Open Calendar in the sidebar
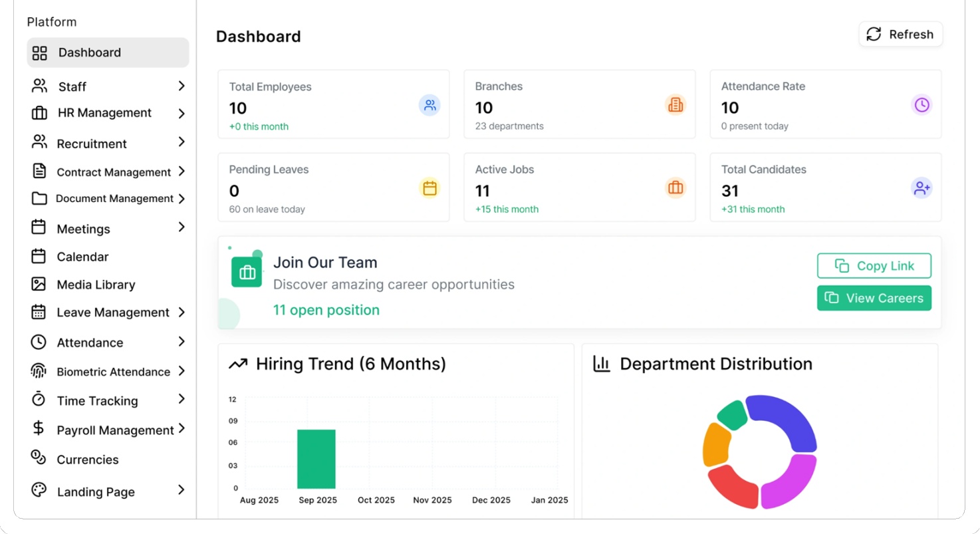 pos(82,257)
